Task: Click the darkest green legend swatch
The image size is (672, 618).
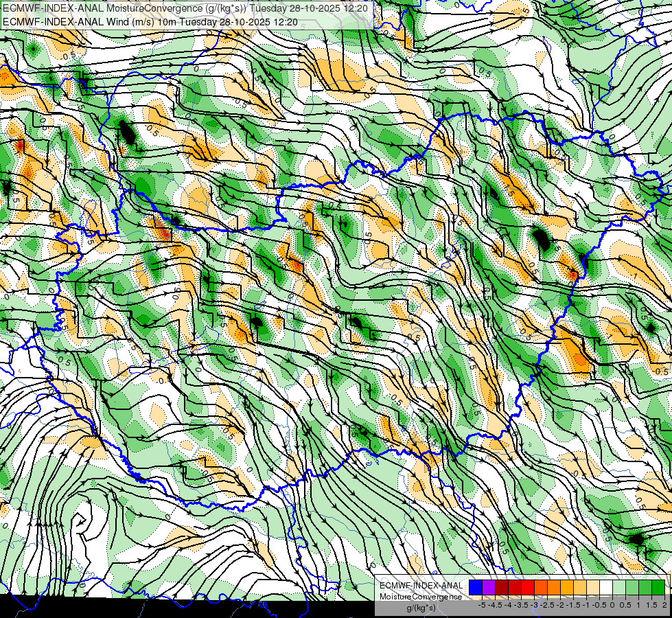Action: tap(658, 587)
